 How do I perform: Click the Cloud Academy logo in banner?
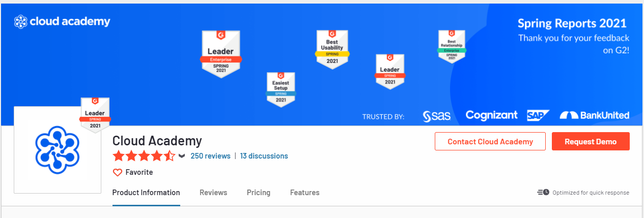(x=62, y=21)
